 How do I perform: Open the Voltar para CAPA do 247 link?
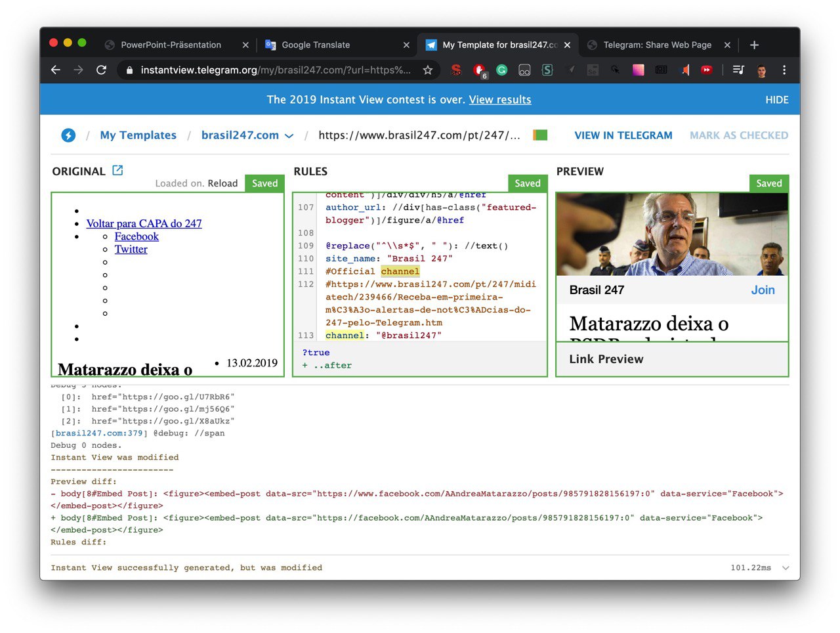(144, 223)
